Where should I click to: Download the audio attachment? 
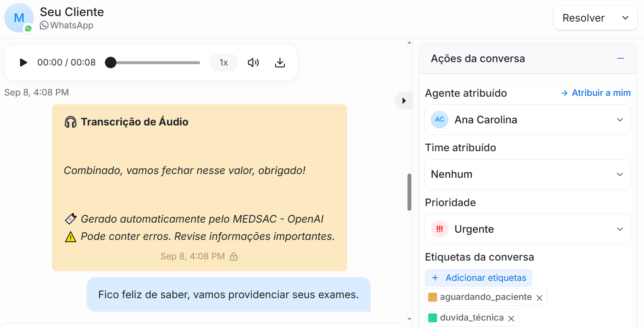[280, 62]
